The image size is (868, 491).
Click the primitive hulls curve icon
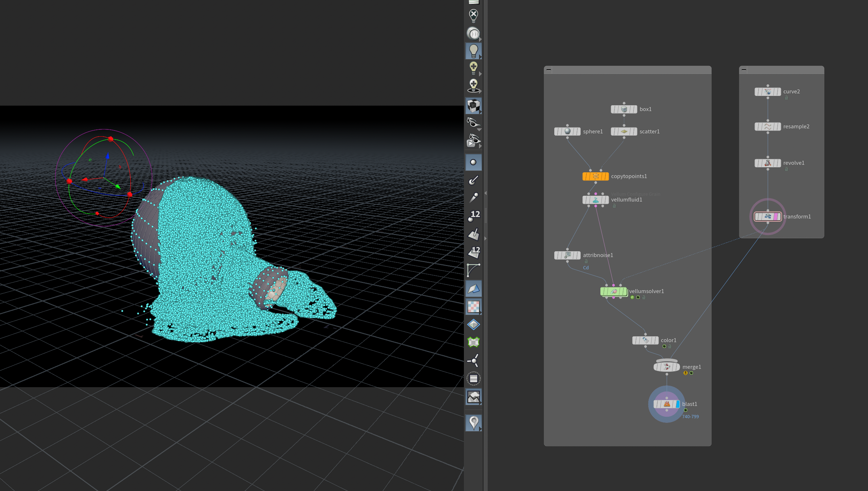click(x=473, y=270)
